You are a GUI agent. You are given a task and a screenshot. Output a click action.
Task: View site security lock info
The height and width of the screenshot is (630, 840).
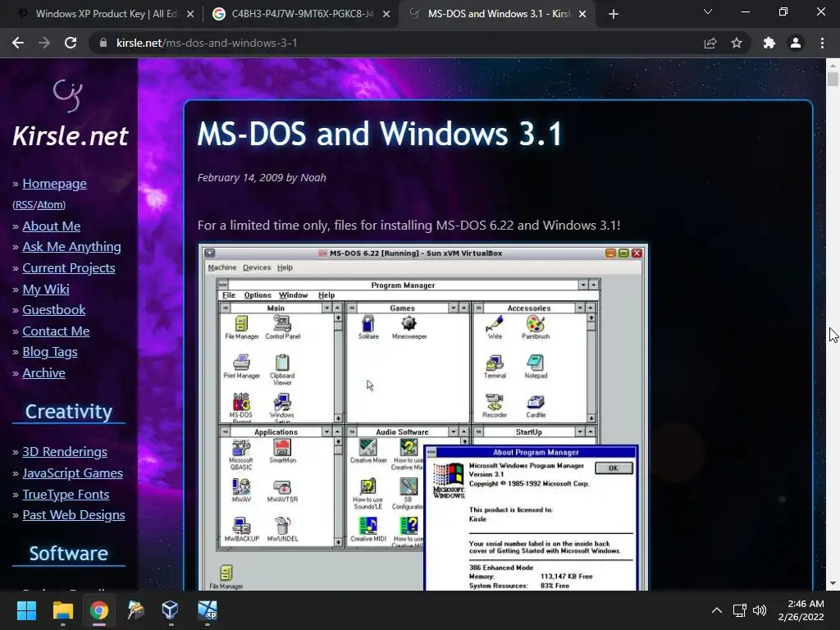coord(103,43)
